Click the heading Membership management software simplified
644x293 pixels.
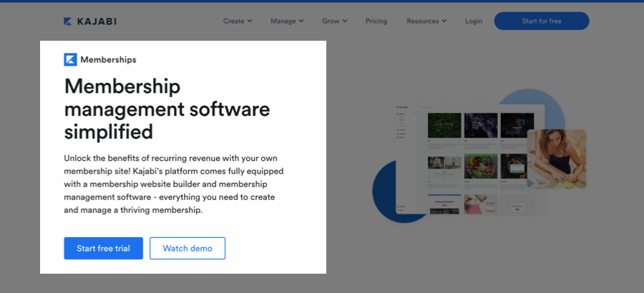click(x=167, y=109)
